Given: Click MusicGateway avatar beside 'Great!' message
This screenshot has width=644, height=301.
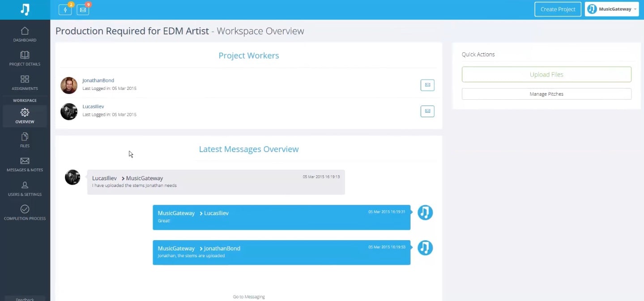Looking at the screenshot, I should tap(425, 212).
